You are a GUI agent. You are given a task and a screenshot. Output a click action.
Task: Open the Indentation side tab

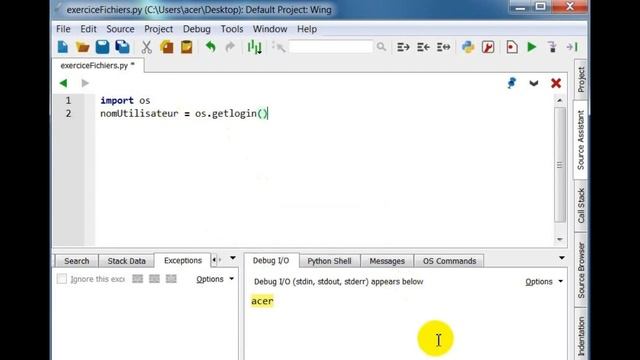click(x=581, y=335)
